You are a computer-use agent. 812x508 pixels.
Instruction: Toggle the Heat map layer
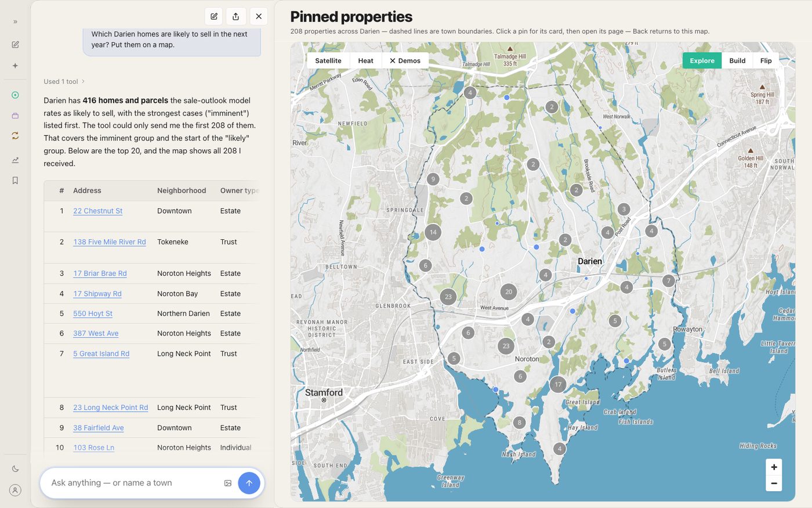(x=366, y=61)
